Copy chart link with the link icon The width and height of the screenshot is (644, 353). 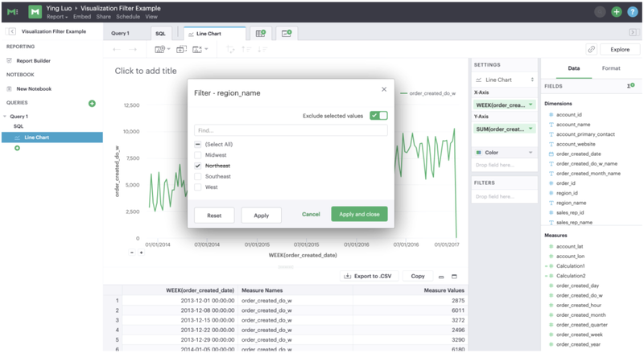[x=592, y=49]
